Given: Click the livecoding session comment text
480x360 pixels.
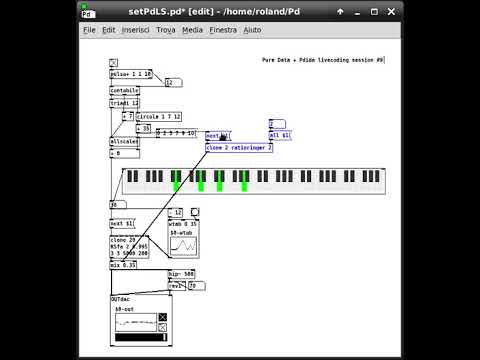Looking at the screenshot, I should click(x=323, y=60).
